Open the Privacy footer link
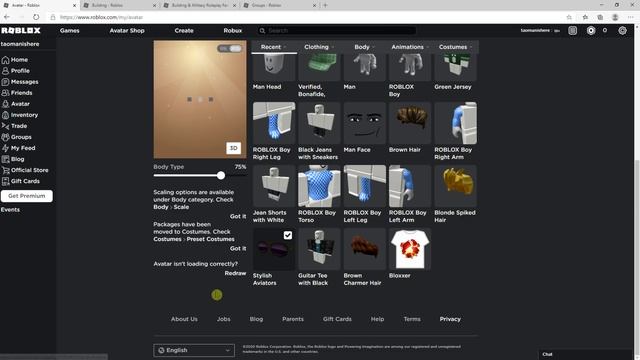Viewport: 640px width, 360px height. click(x=450, y=319)
